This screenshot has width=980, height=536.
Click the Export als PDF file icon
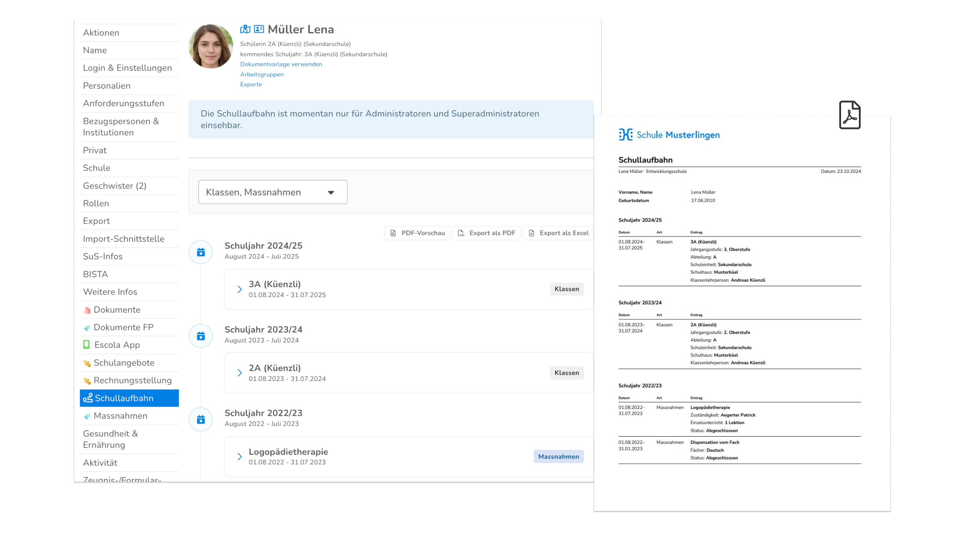pyautogui.click(x=461, y=233)
